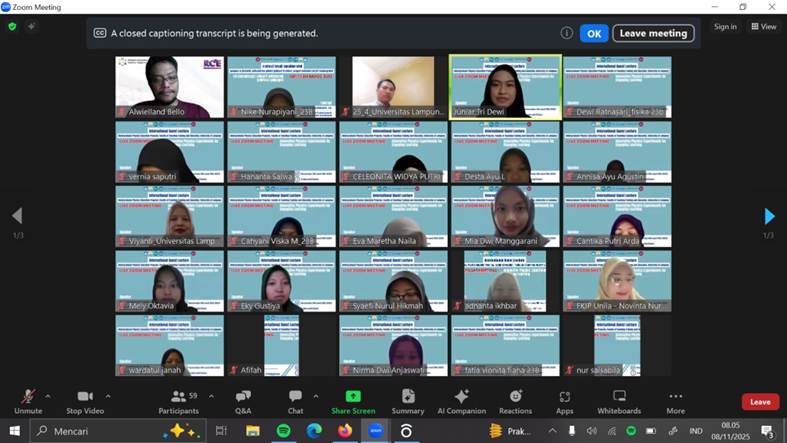This screenshot has height=443, width=787.
Task: Open the More menu in toolbar
Action: point(676,399)
